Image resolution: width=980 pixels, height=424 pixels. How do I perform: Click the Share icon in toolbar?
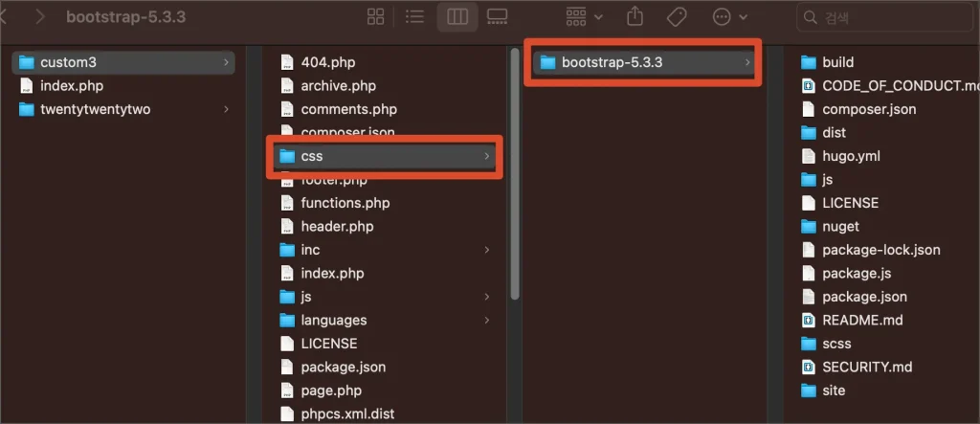coord(635,17)
